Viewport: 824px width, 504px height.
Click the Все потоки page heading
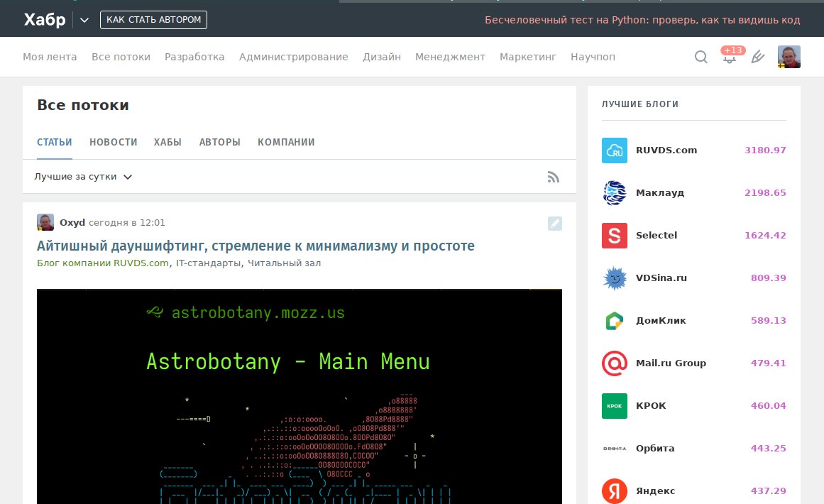point(83,105)
